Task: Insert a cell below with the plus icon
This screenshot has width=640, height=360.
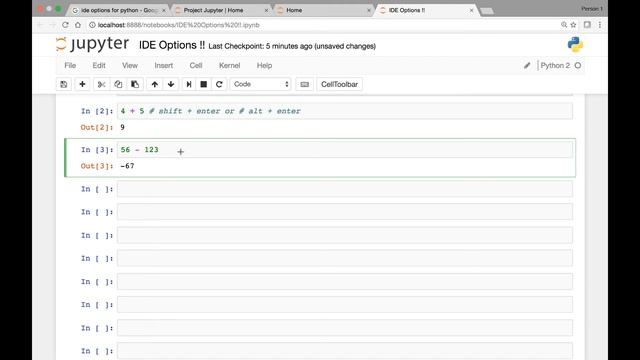Action: click(82, 84)
